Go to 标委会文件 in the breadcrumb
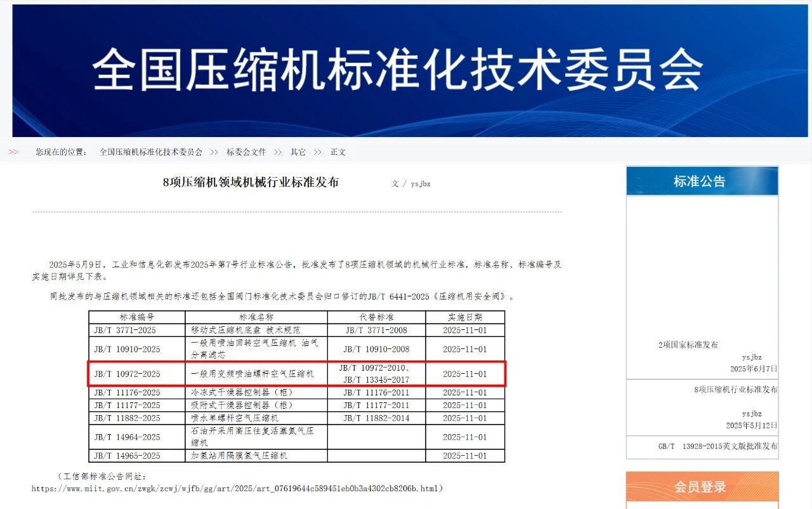812x509 pixels. 246,152
